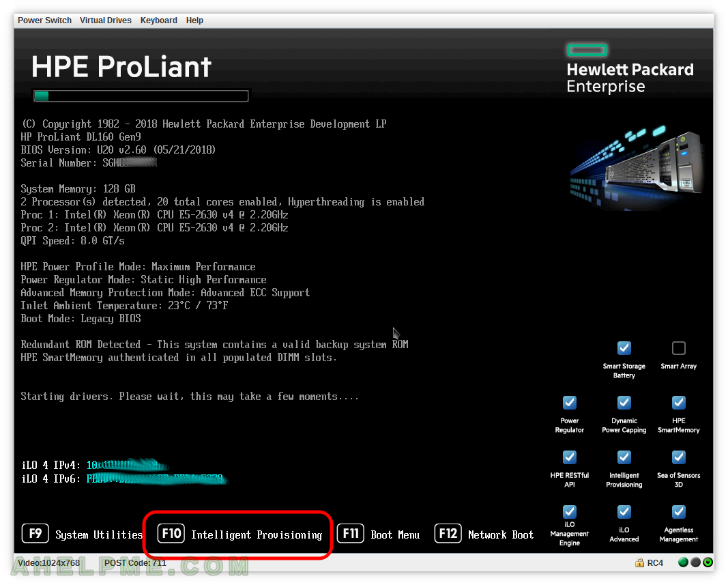Click iLO Management Engine checkbox

click(570, 511)
